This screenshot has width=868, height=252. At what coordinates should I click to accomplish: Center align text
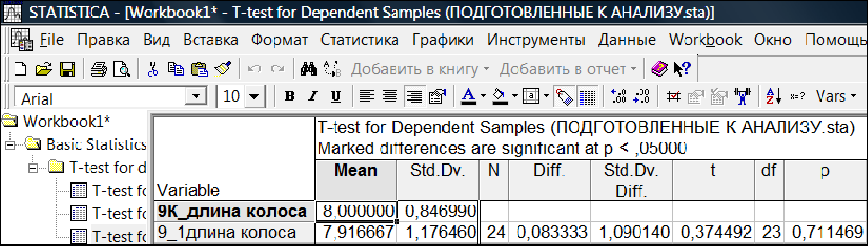(390, 96)
